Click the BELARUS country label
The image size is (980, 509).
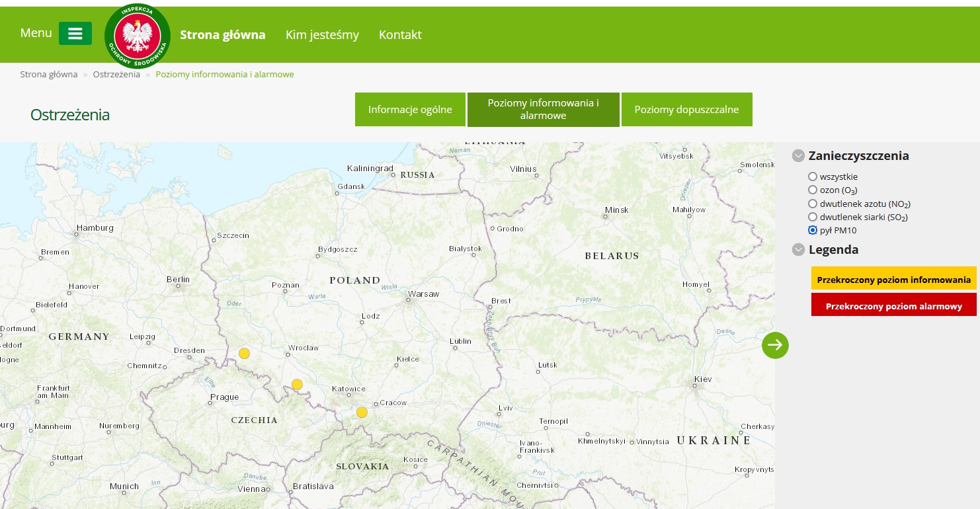[612, 256]
